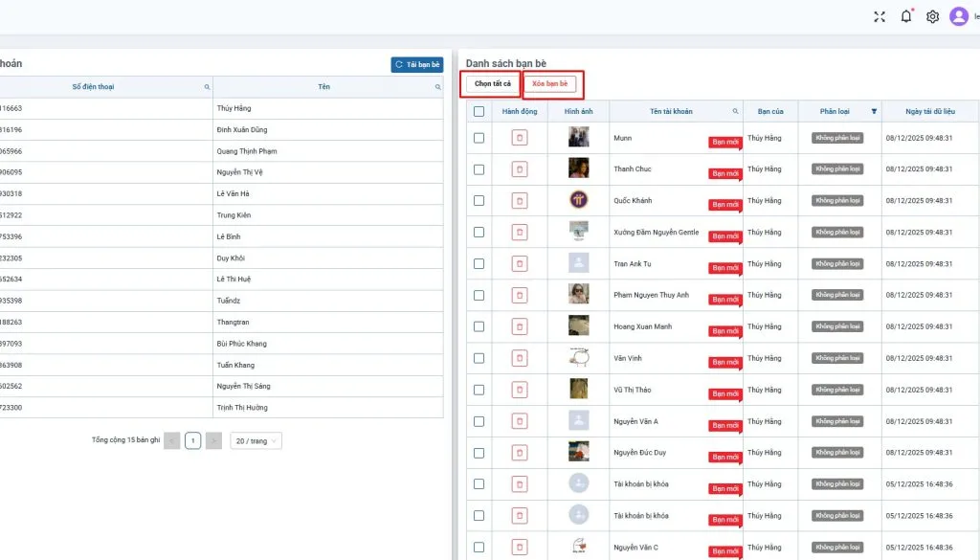Open the notifications bell
This screenshot has height=560, width=980.
click(906, 16)
